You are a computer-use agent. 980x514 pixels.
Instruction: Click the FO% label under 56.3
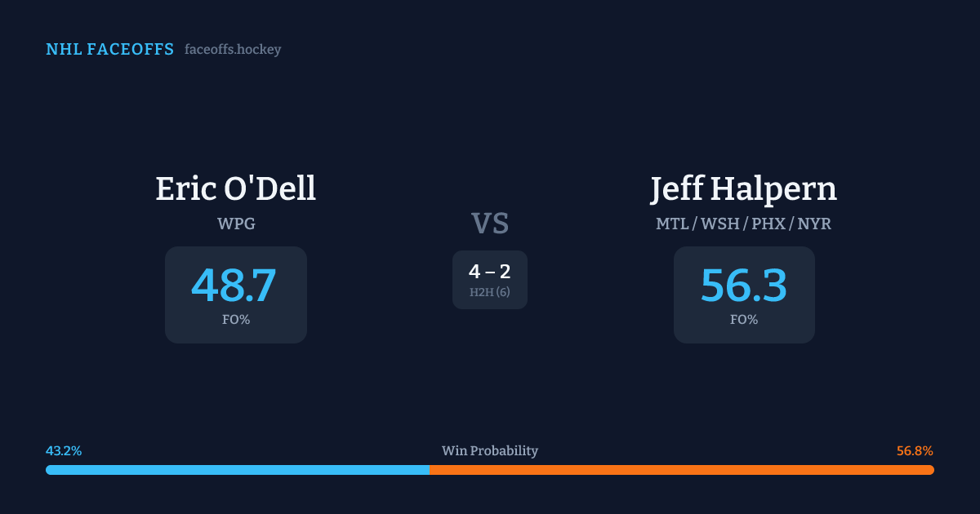click(x=744, y=320)
